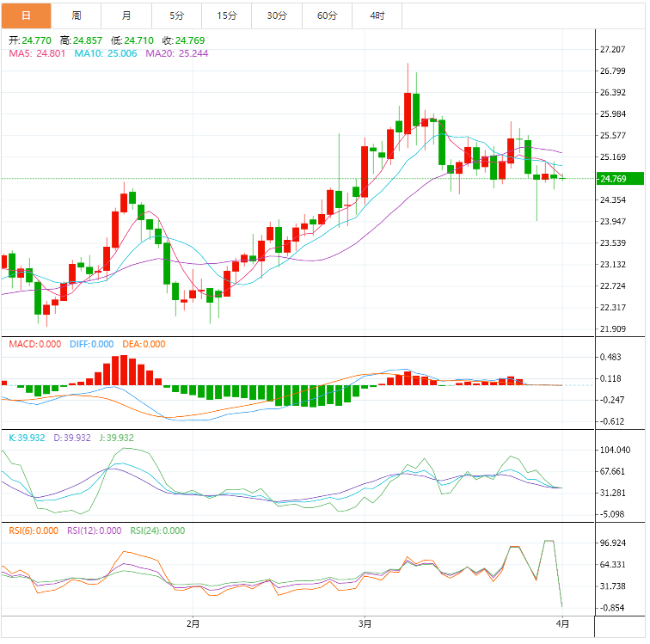This screenshot has height=644, width=650.
Task: Select the RSI(6) indicator label
Action: tap(34, 531)
